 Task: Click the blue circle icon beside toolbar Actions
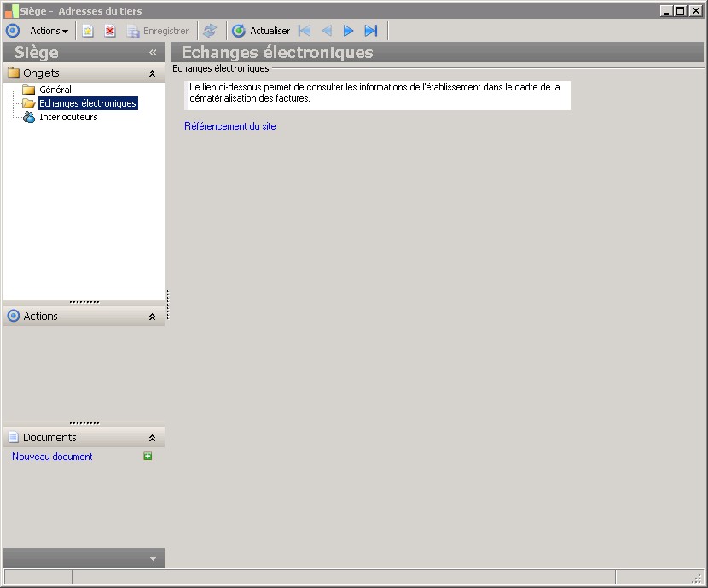pyautogui.click(x=13, y=31)
